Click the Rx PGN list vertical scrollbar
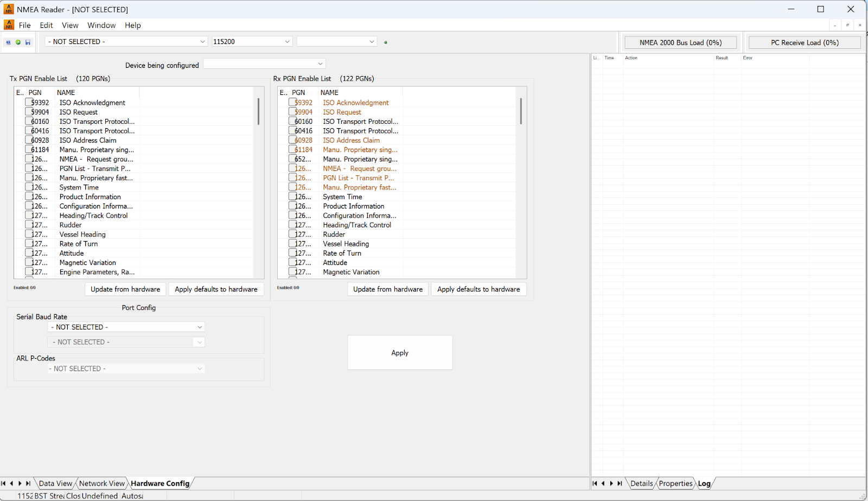This screenshot has width=868, height=501. 521,112
